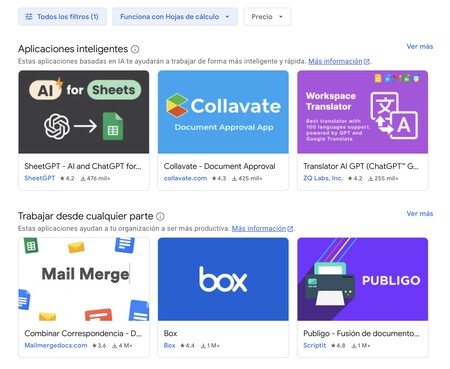Screen dimensions: 450x369
Task: Click the Collavate - Document Approval title
Action: pos(219,166)
